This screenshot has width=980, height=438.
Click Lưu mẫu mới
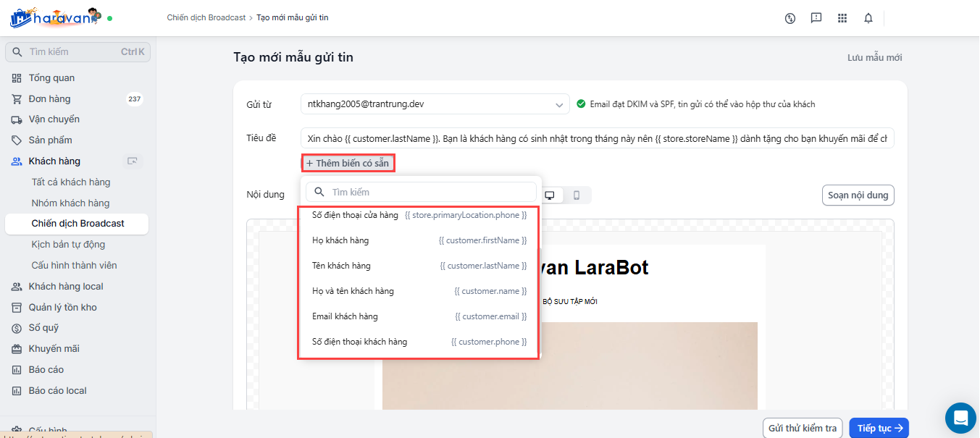875,58
